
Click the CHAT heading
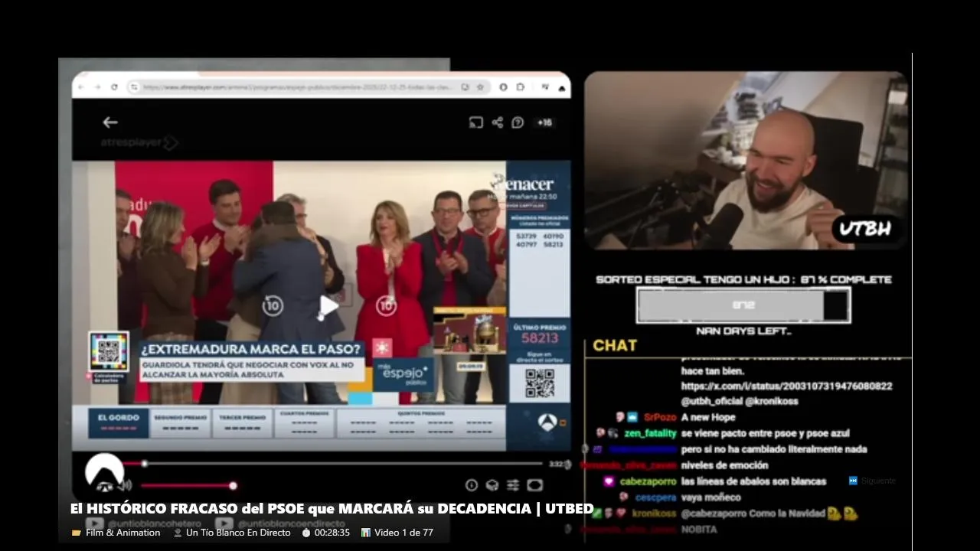(x=615, y=345)
